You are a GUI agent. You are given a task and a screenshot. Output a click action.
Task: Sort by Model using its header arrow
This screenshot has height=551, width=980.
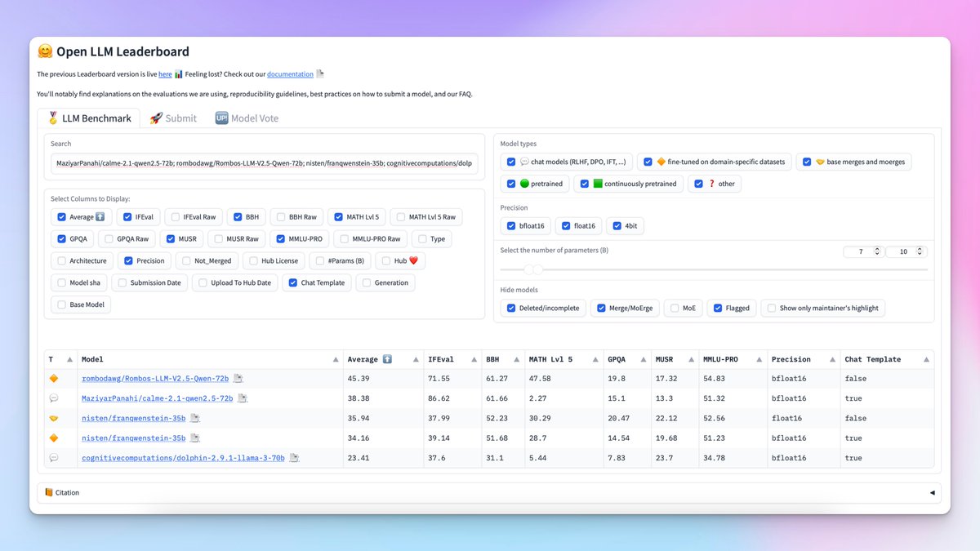(x=336, y=359)
